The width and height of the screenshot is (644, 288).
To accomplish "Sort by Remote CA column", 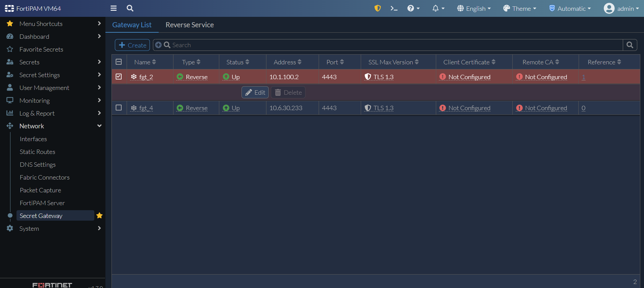I will (x=541, y=62).
